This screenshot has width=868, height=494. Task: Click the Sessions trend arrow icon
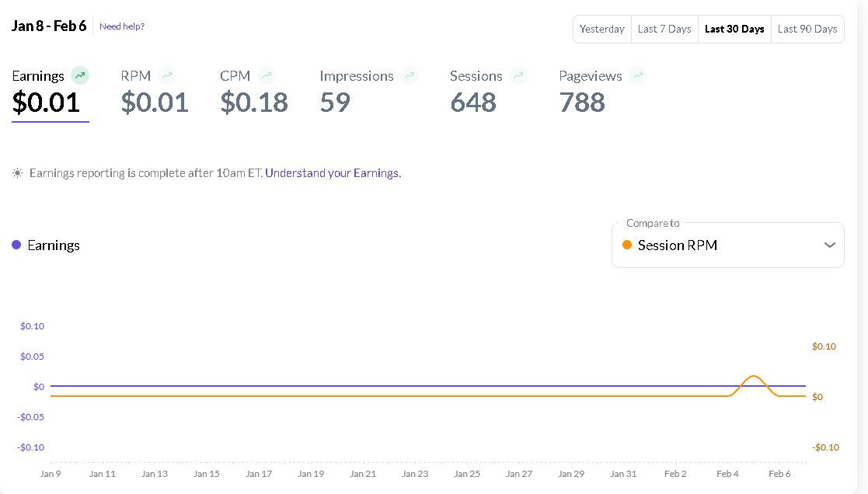click(x=518, y=75)
